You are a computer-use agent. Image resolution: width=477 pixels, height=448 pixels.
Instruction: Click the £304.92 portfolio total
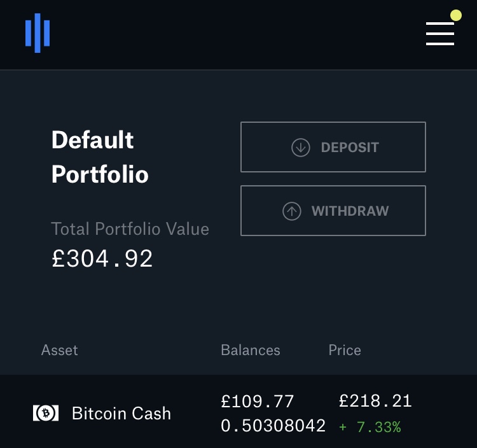coord(102,258)
